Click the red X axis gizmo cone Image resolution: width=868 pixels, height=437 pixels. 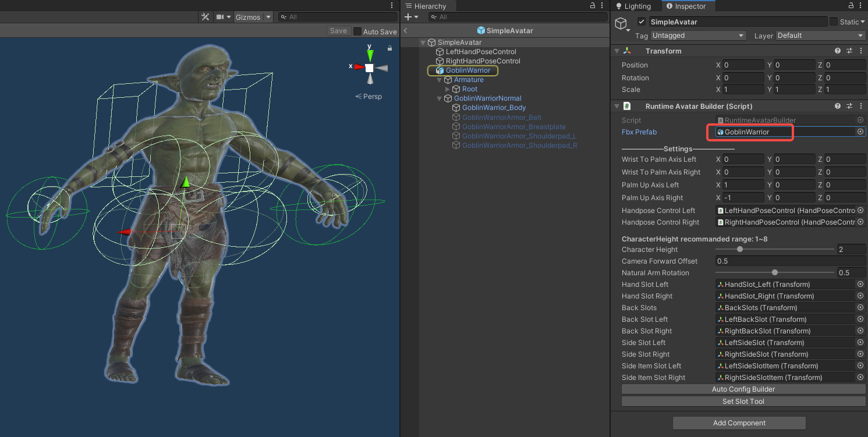[x=359, y=67]
